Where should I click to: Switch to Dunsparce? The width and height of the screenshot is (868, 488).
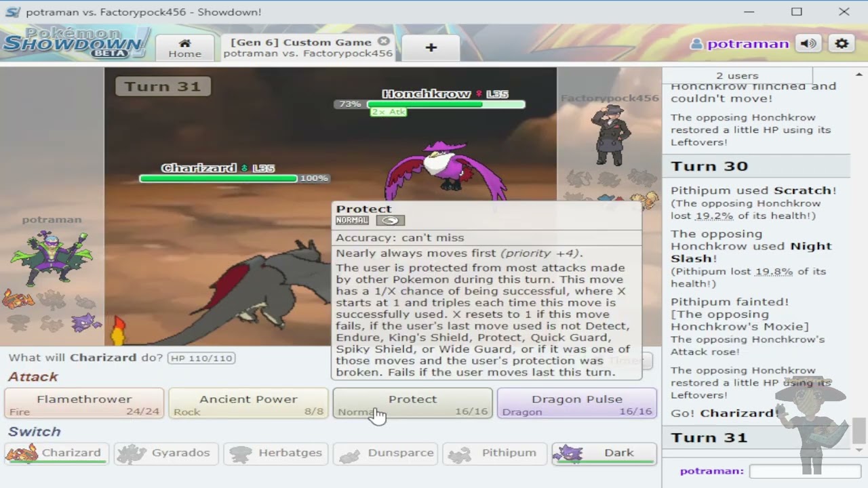(x=385, y=453)
